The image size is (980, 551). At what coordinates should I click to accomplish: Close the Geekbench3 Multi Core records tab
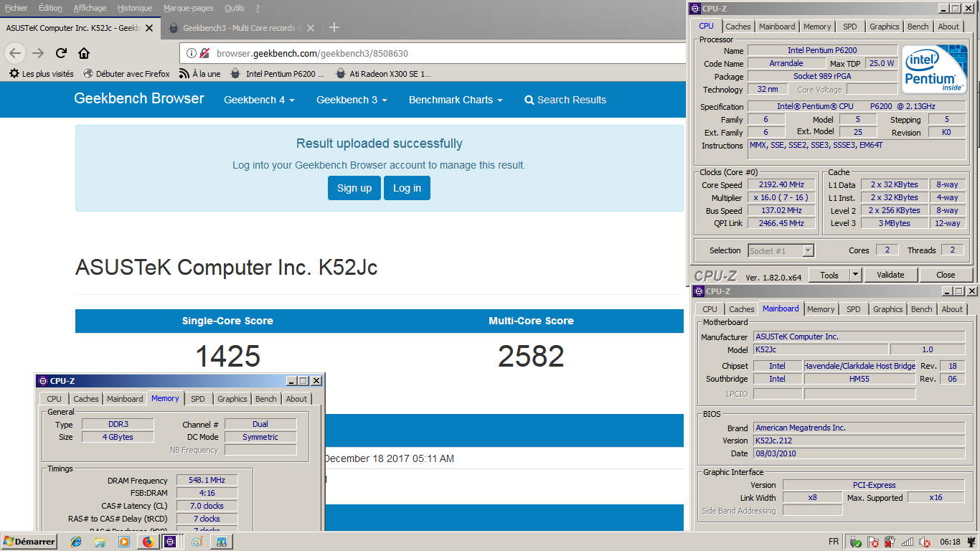pyautogui.click(x=311, y=28)
